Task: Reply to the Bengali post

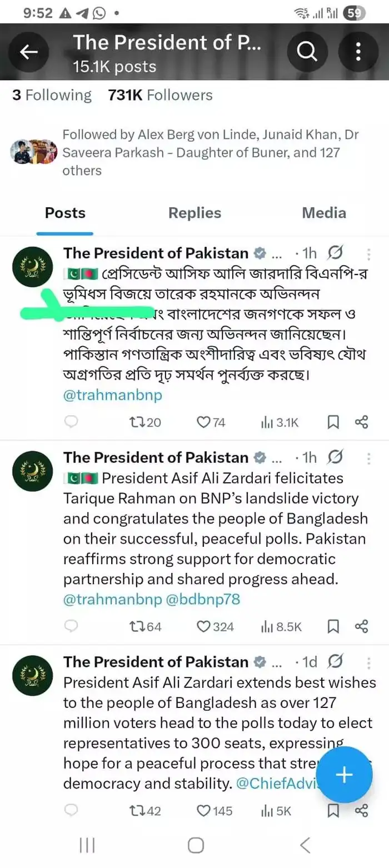Action: click(x=71, y=422)
